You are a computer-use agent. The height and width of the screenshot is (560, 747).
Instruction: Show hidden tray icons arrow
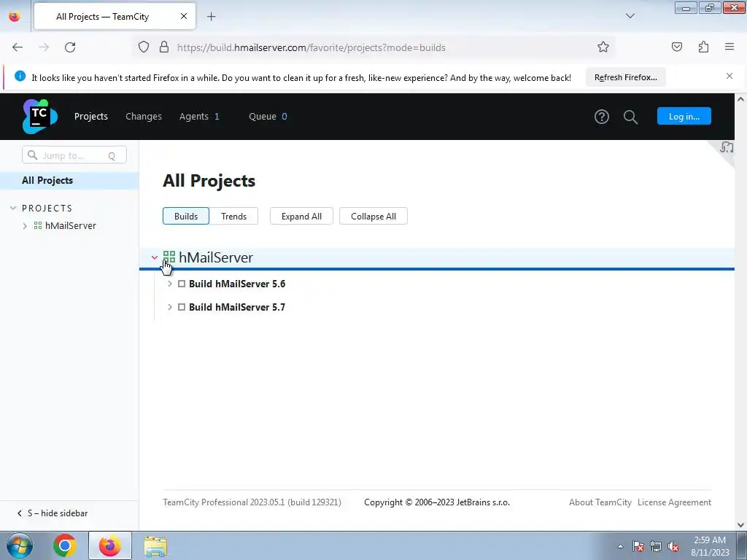[x=620, y=547]
